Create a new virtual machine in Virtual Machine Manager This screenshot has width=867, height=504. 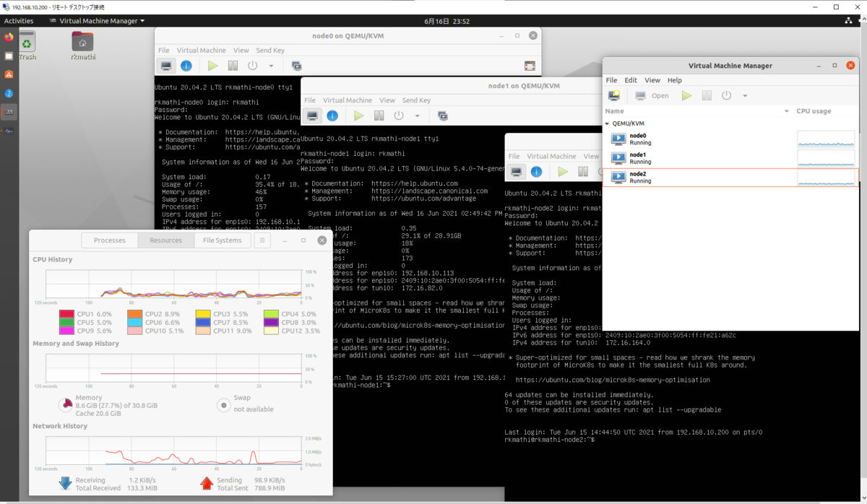614,95
